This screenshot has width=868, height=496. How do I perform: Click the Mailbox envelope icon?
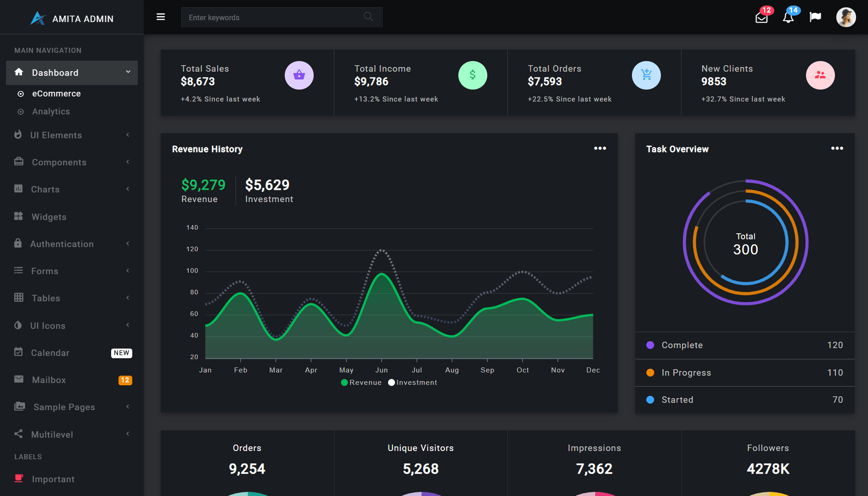(19, 379)
